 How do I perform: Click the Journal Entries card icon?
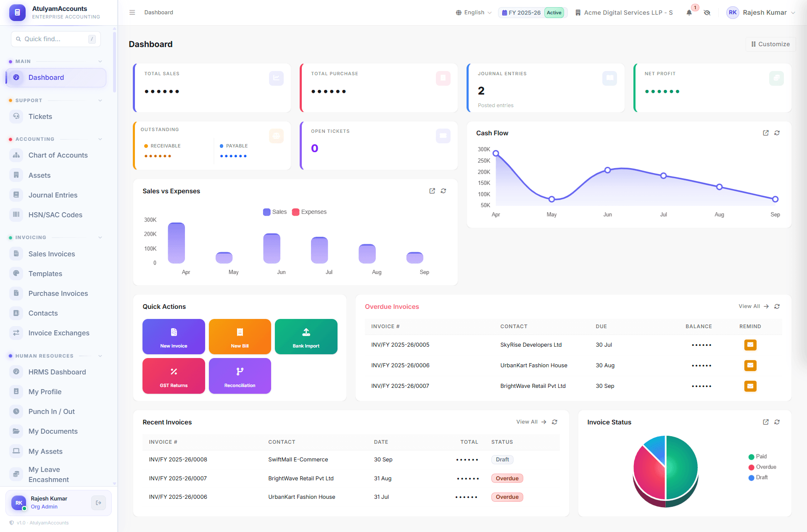coord(609,78)
